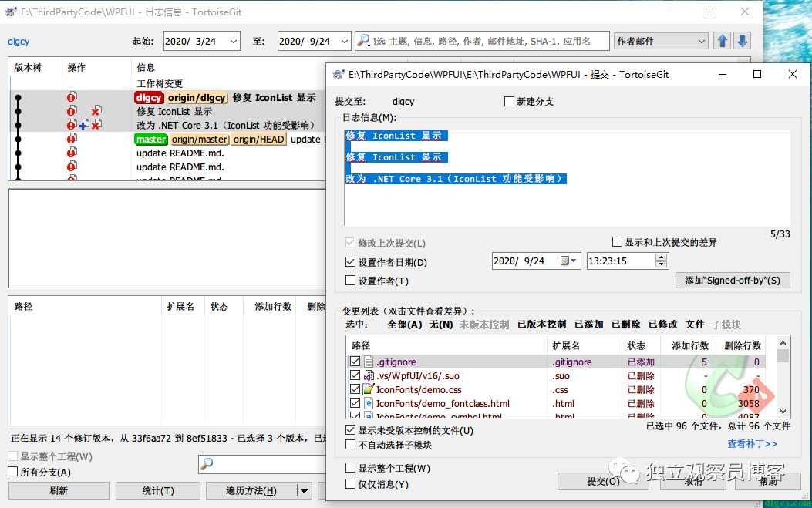Uncheck IconFonts/demo.css checkbox
The width and height of the screenshot is (812, 508).
click(x=355, y=389)
